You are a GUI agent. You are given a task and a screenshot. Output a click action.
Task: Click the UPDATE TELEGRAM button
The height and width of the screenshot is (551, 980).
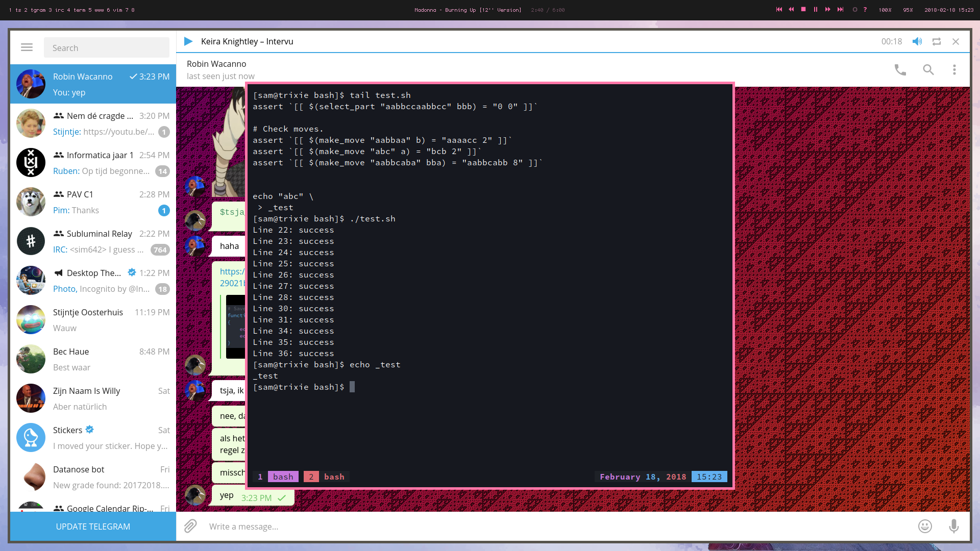(x=93, y=527)
